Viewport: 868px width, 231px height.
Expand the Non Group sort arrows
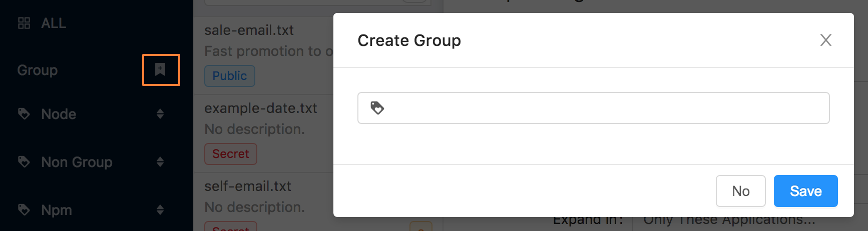pos(160,161)
